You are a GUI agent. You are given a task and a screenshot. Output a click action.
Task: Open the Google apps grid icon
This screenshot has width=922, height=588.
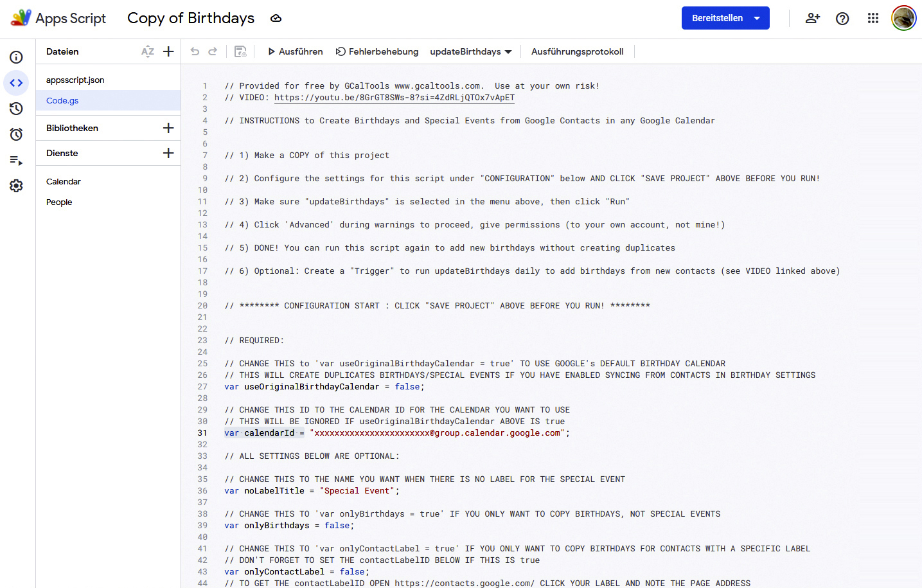(x=873, y=18)
